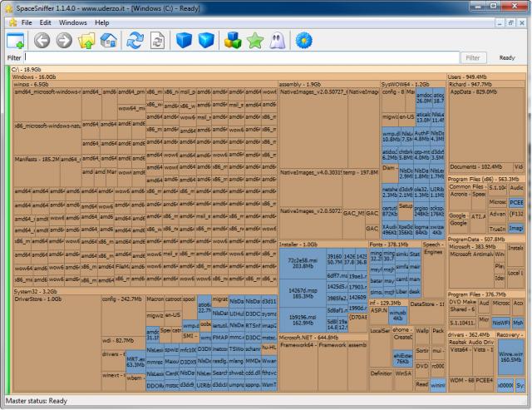Click the New view toolbar icon

click(x=15, y=41)
